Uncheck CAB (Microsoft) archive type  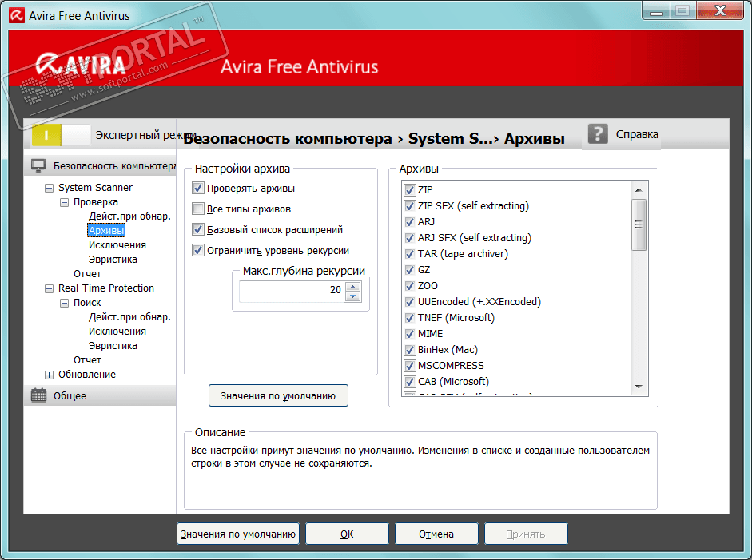tap(410, 382)
